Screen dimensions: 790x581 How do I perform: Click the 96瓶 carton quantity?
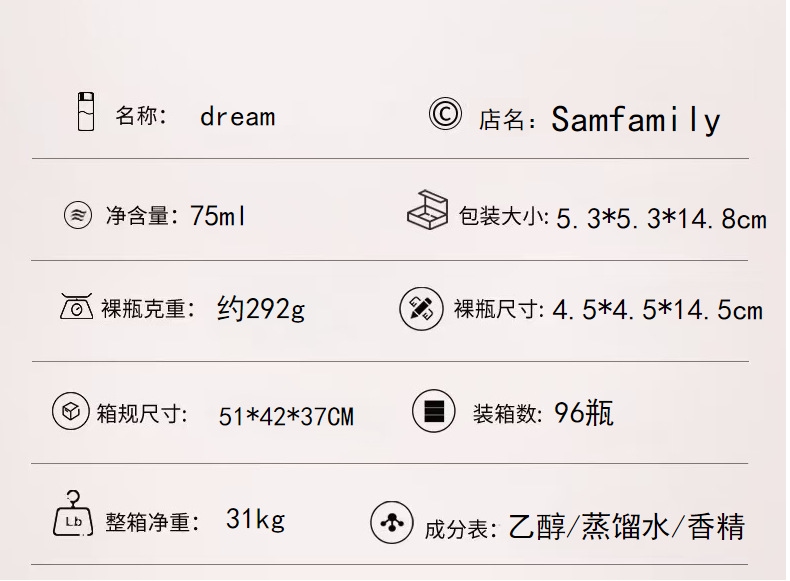pos(584,412)
